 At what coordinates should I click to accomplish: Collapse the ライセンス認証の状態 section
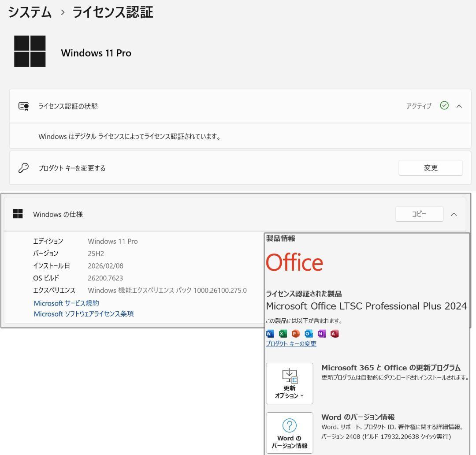point(459,106)
